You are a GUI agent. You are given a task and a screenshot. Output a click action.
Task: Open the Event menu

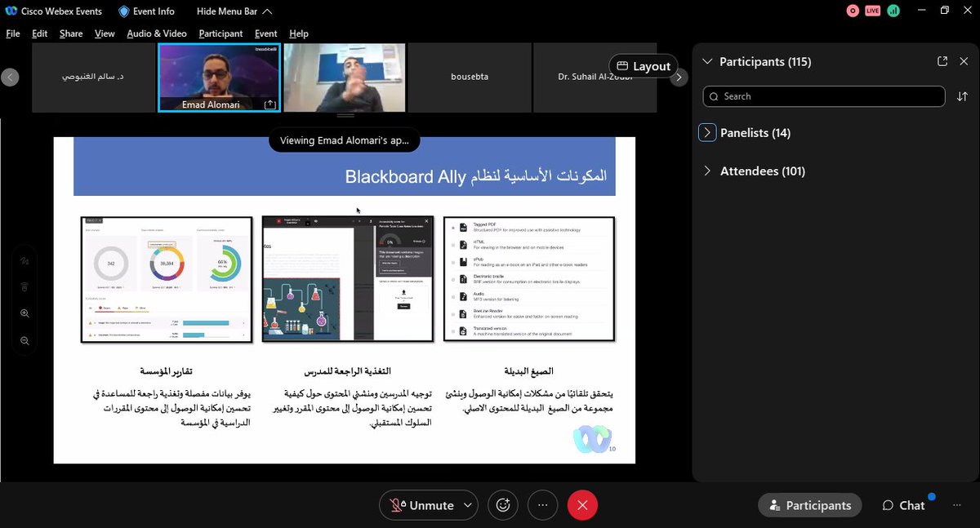265,33
